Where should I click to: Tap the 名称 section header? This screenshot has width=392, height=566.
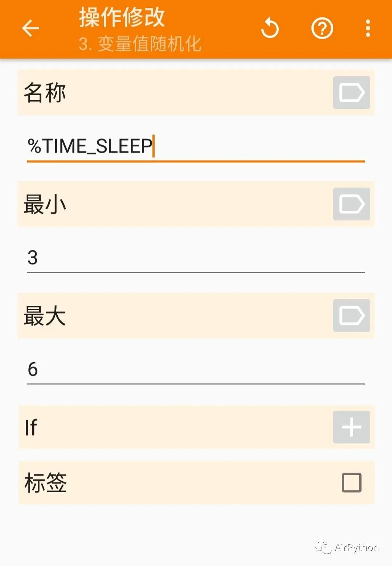click(45, 93)
